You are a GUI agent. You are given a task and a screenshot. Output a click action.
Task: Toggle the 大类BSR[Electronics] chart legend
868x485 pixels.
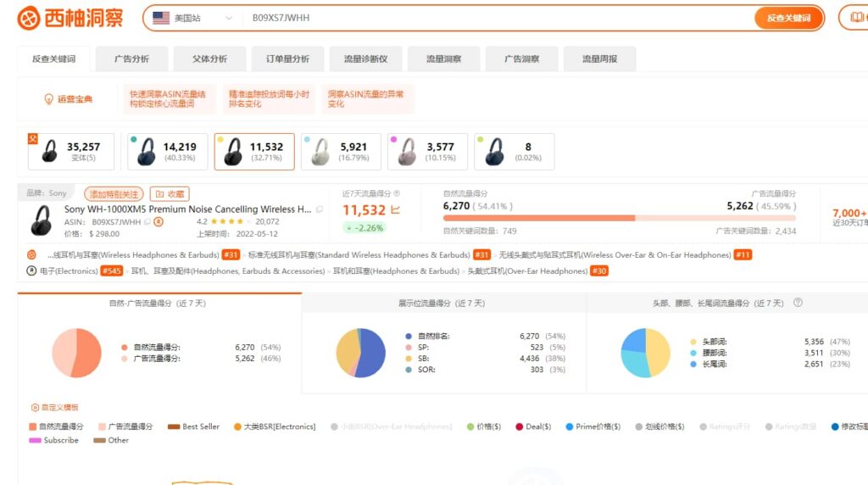[275, 426]
